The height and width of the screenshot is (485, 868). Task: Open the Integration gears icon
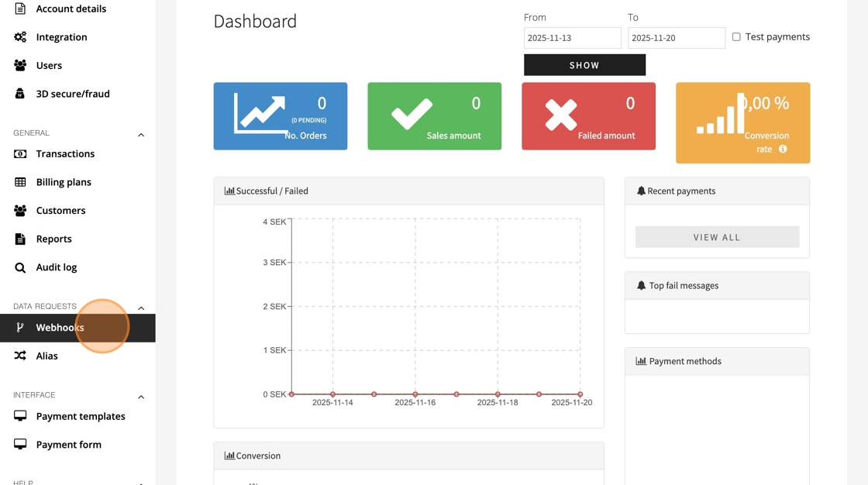click(x=20, y=37)
